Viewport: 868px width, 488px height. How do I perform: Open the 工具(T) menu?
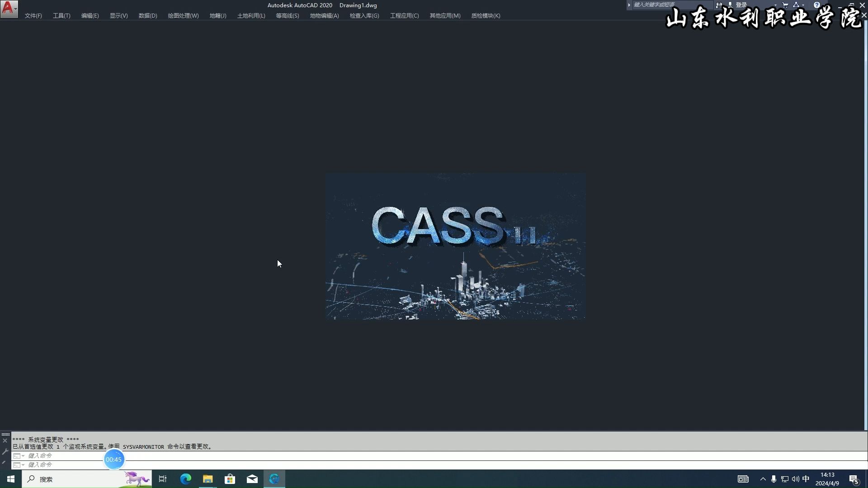pyautogui.click(x=61, y=16)
